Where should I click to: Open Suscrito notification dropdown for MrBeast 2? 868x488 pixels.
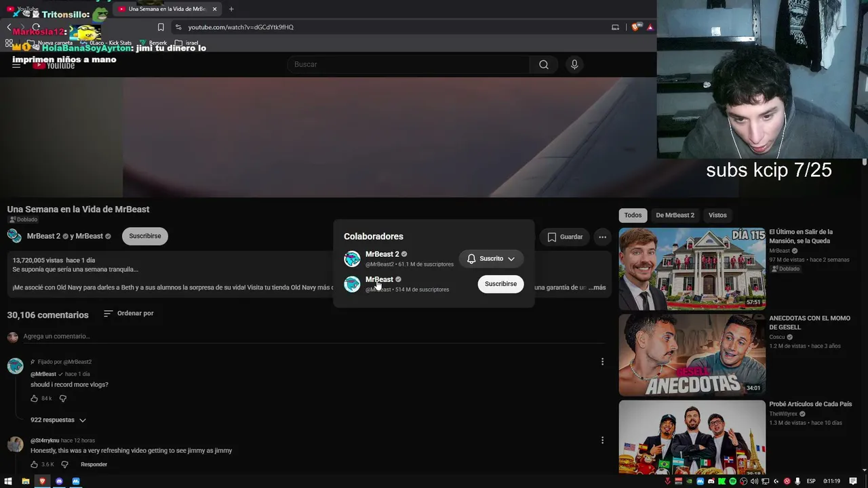(x=491, y=258)
